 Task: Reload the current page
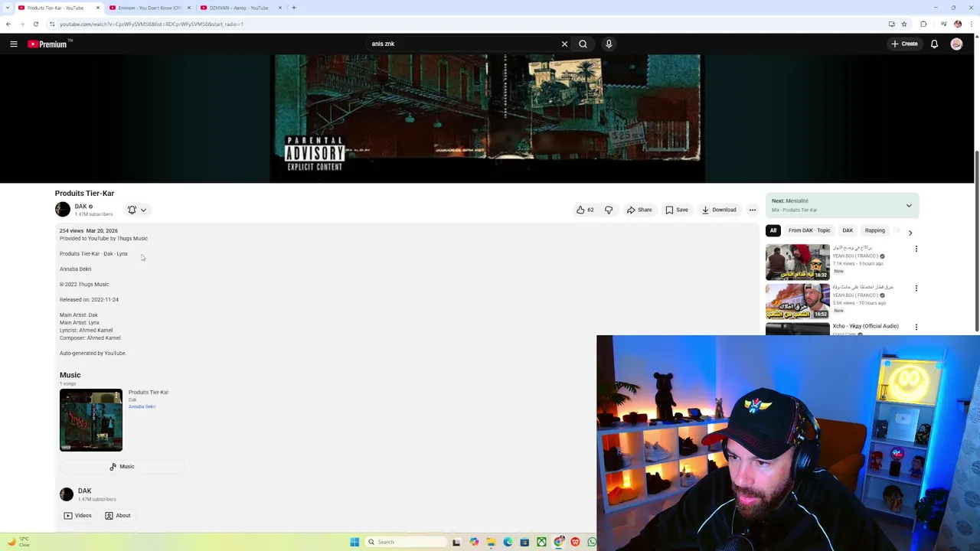pyautogui.click(x=35, y=24)
